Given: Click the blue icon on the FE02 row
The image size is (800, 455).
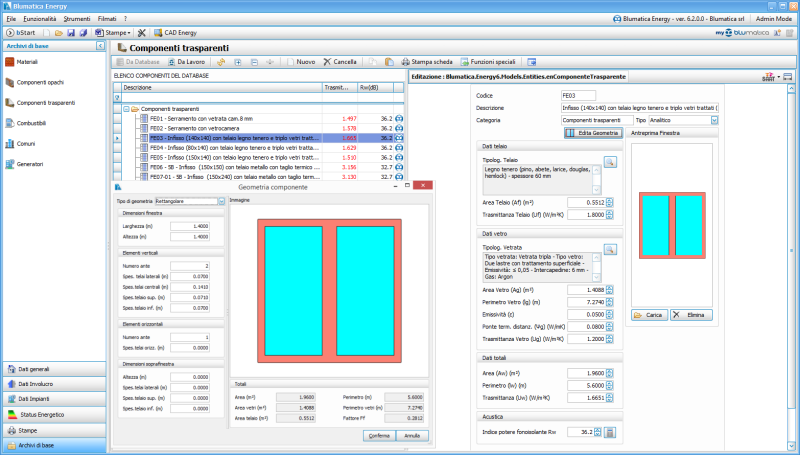Looking at the screenshot, I should coord(399,128).
